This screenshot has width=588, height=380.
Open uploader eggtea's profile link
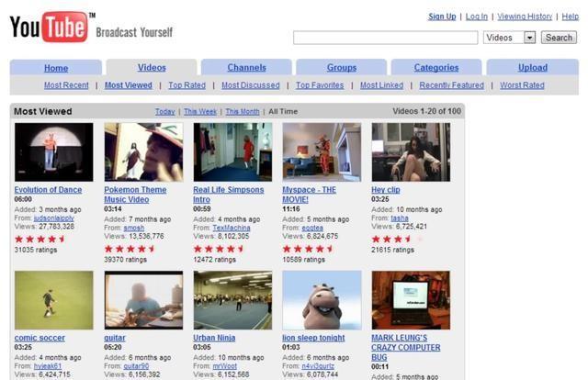tap(312, 228)
